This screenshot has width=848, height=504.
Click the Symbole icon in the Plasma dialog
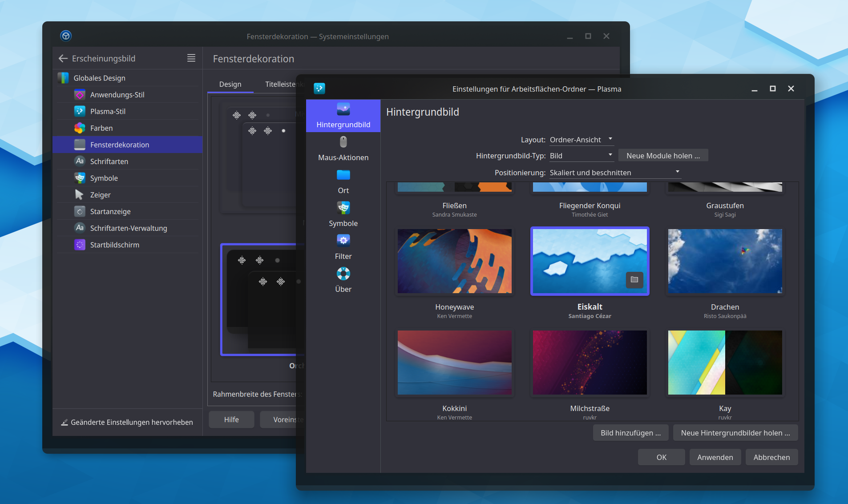pyautogui.click(x=343, y=214)
